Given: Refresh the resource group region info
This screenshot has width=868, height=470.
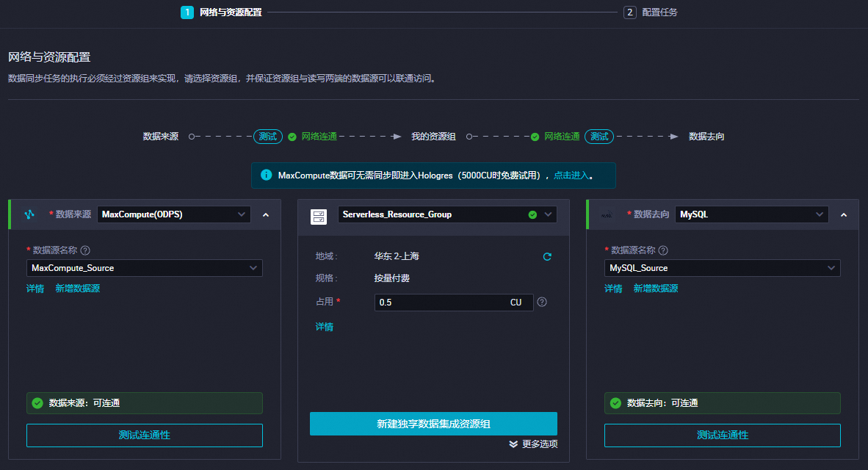Looking at the screenshot, I should tap(547, 256).
